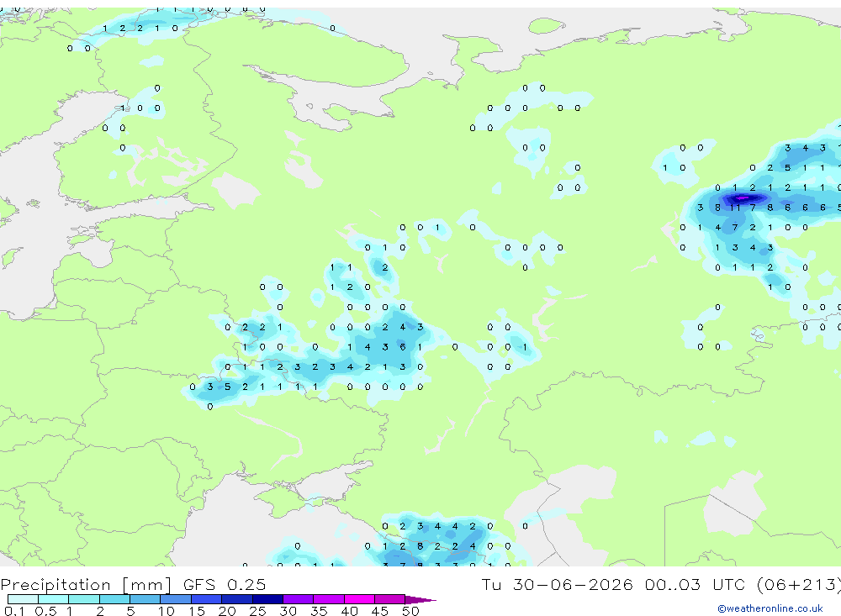The height and width of the screenshot is (616, 841).
Task: Click the '40' legend scale label
Action: pyautogui.click(x=350, y=611)
